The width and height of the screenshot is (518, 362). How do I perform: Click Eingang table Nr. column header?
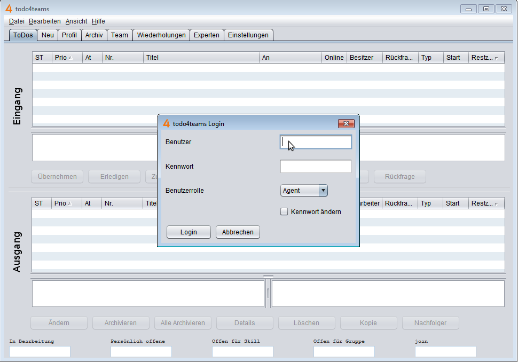tap(123, 58)
